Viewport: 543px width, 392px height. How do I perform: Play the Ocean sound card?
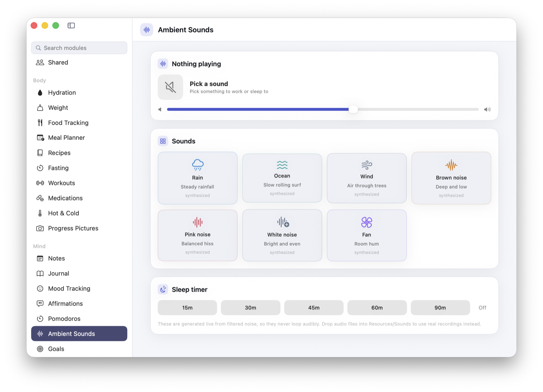click(x=282, y=178)
